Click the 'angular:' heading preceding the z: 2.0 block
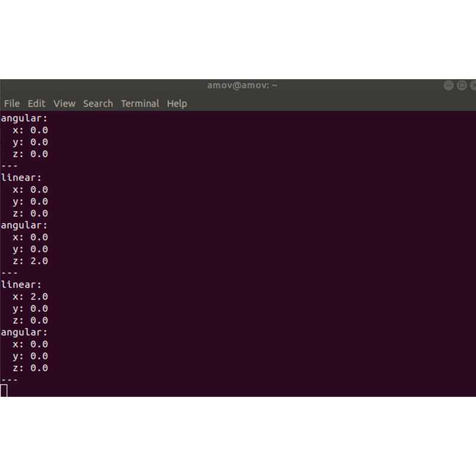Viewport: 476px width, 476px height. (x=24, y=226)
